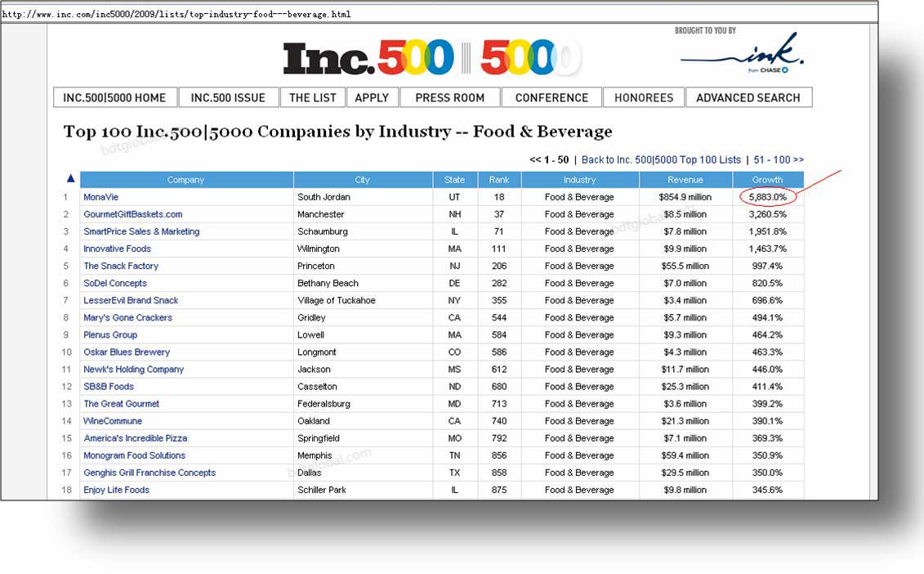The width and height of the screenshot is (924, 574).
Task: Click the Village of Tuckahoe city cell
Action: [x=337, y=300]
